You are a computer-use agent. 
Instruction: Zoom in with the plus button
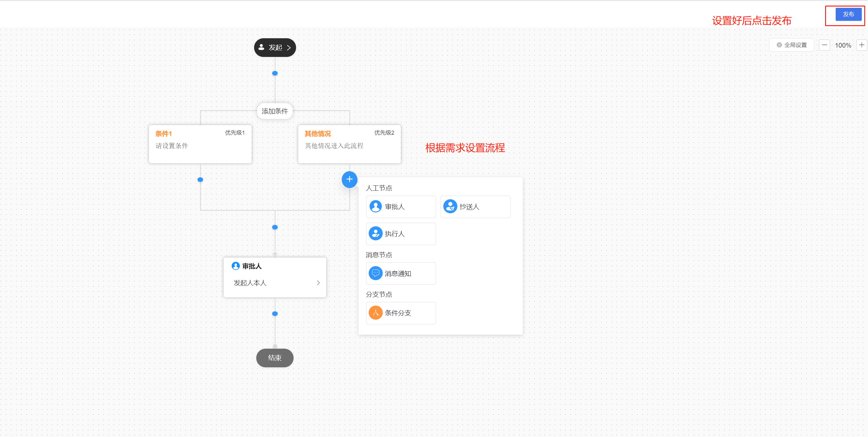tap(861, 45)
